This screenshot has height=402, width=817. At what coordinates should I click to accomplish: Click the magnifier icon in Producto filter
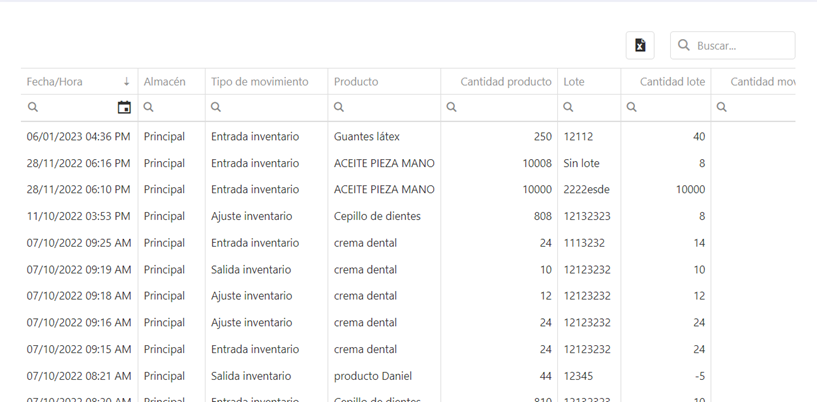tap(339, 107)
